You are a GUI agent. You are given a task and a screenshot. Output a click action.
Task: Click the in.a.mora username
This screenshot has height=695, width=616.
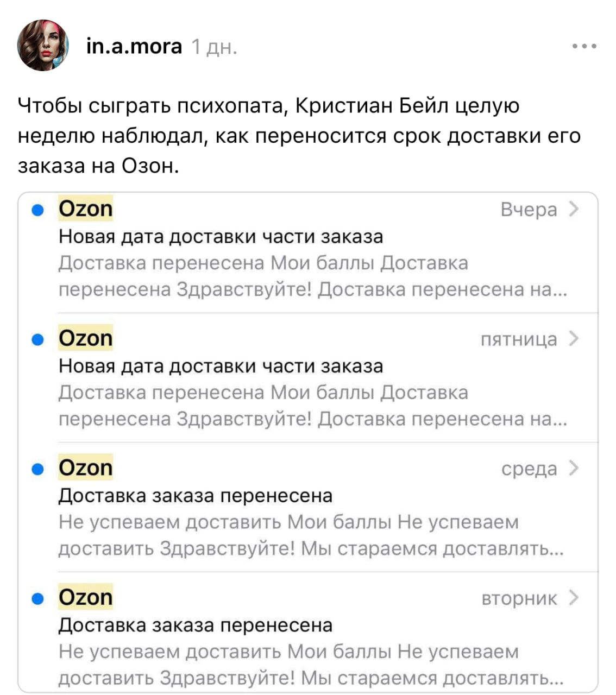(x=134, y=47)
